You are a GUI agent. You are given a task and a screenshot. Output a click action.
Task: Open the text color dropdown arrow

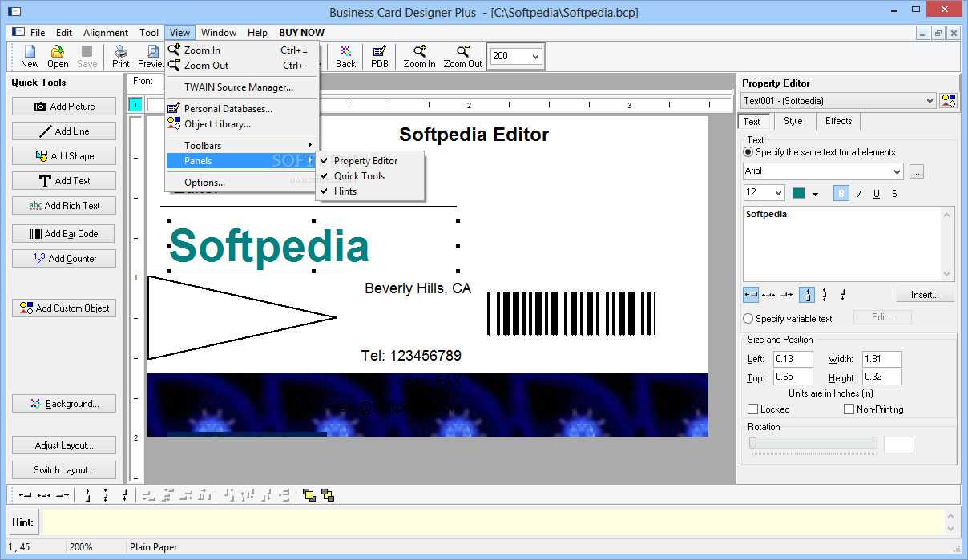pyautogui.click(x=816, y=194)
